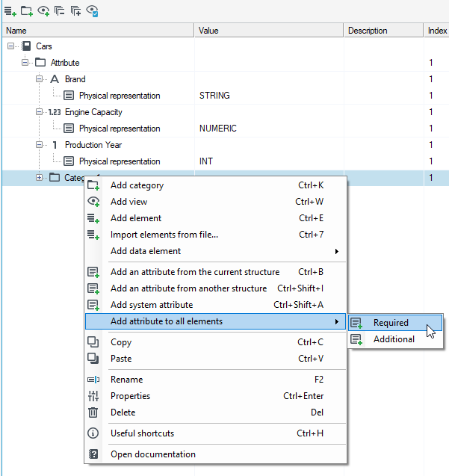Select Required in the submenu
449x476 pixels.
(395, 322)
